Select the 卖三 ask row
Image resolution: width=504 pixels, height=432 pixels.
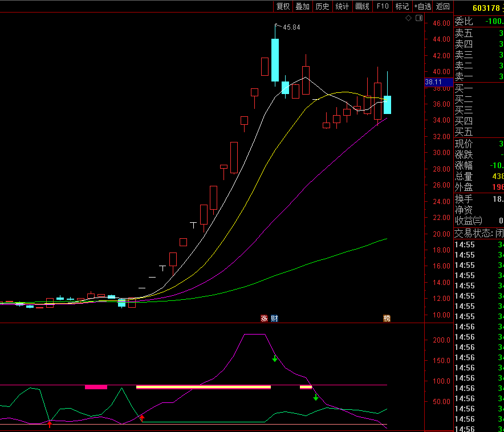pos(478,55)
